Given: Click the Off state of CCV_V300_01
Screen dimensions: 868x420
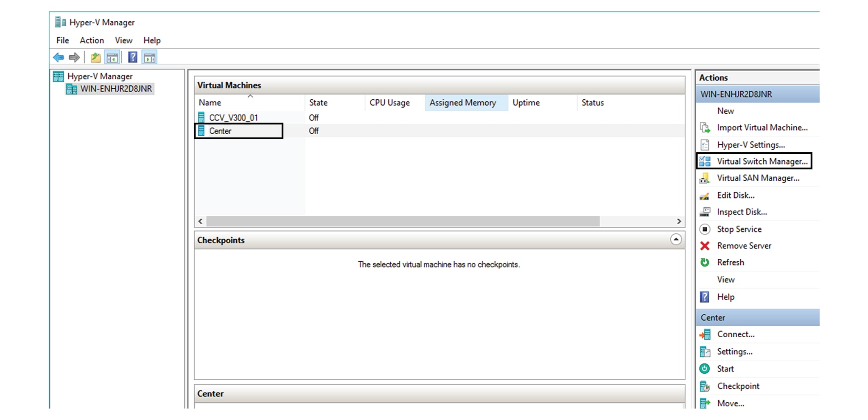Looking at the screenshot, I should coord(314,118).
